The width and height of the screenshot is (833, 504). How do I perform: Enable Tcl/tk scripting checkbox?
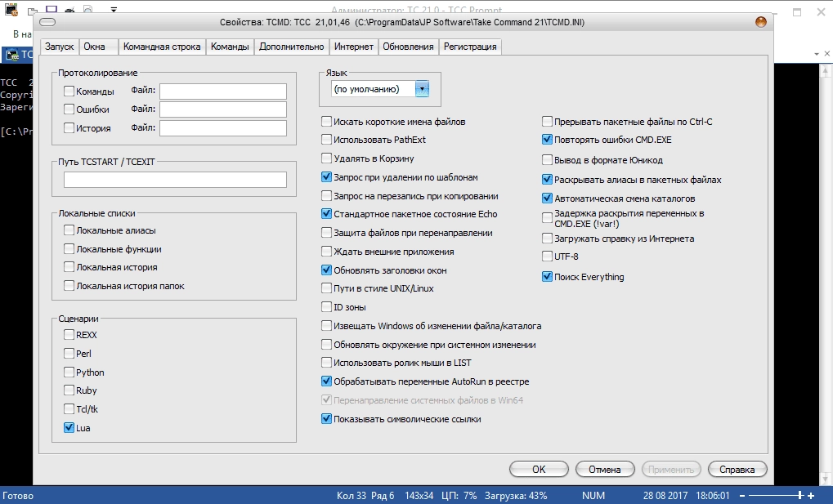click(x=69, y=408)
